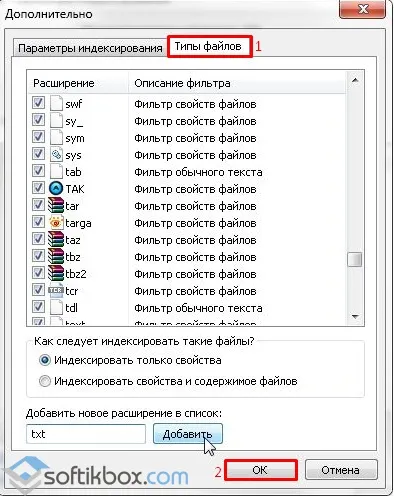Image resolution: width=394 pixels, height=496 pixels.
Task: Click 'Фильтр свойств файлов' in the sys row
Action: click(195, 155)
